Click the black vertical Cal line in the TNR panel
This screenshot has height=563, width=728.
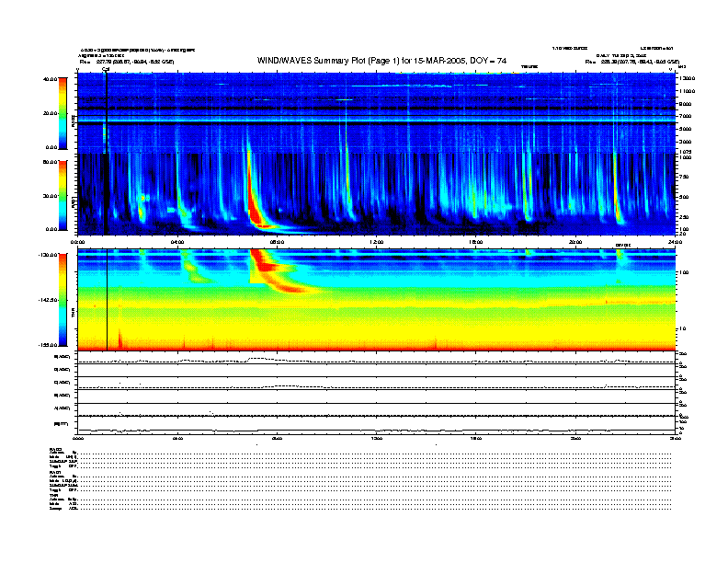pyautogui.click(x=108, y=300)
